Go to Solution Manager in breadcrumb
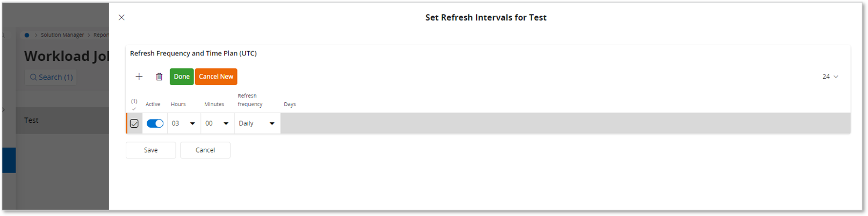The height and width of the screenshot is (216, 868). [x=62, y=35]
